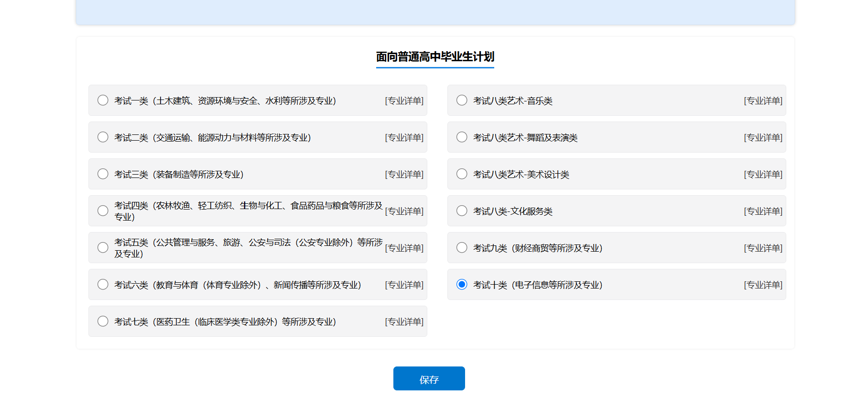Image resolution: width=868 pixels, height=399 pixels.
Task: Click the 面向普通高中毕业生计划 heading
Action: point(435,57)
